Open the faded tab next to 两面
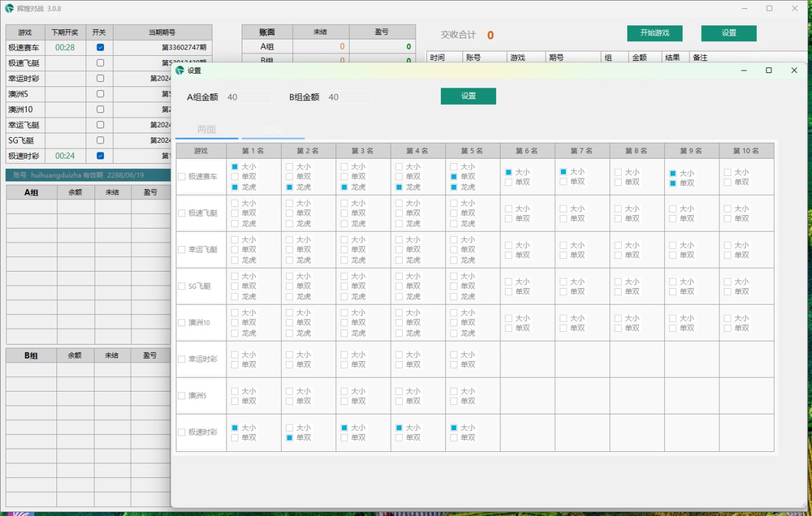 (x=273, y=129)
